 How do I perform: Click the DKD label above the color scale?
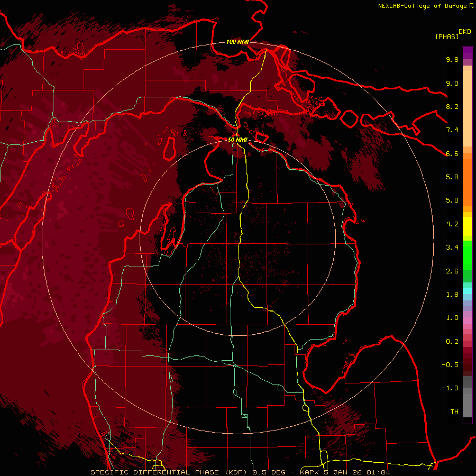[464, 31]
